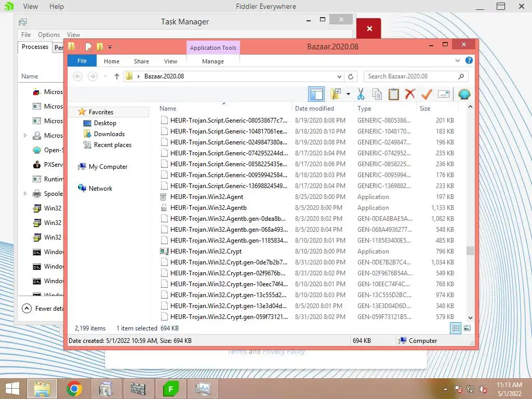The height and width of the screenshot is (399, 532).
Task: Sort by the Size column header
Action: 437,108
